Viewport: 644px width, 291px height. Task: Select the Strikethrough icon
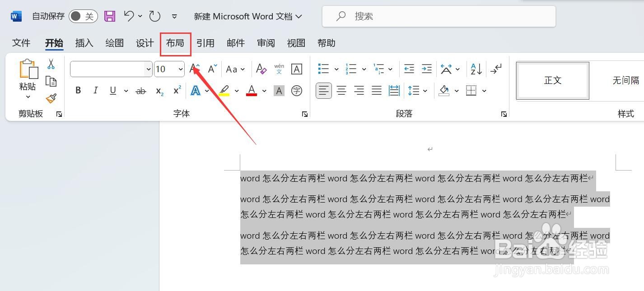click(140, 90)
